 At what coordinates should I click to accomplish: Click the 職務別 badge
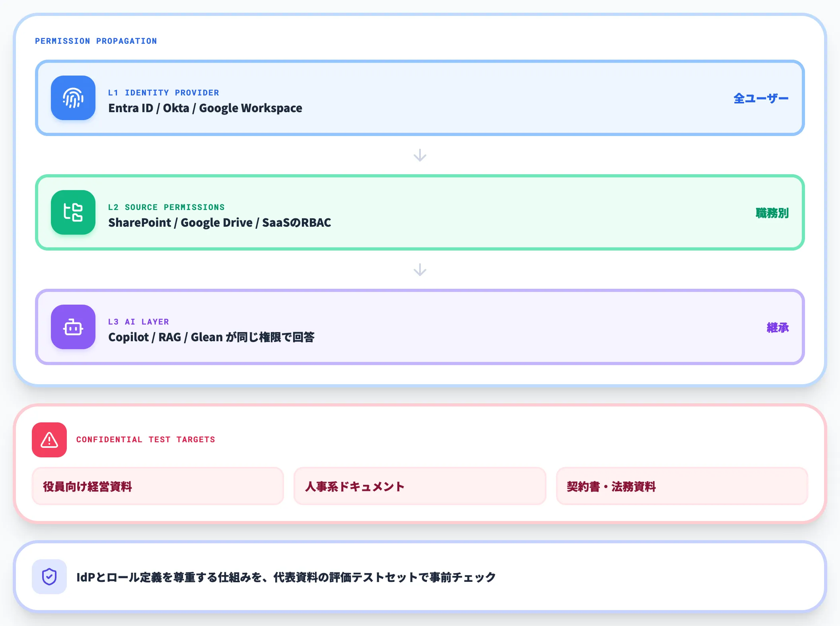click(772, 213)
